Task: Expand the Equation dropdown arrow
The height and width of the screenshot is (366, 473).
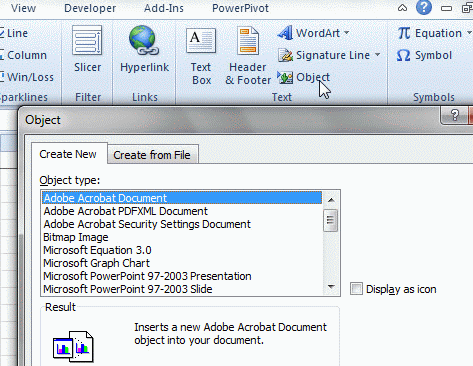Action: (x=469, y=33)
